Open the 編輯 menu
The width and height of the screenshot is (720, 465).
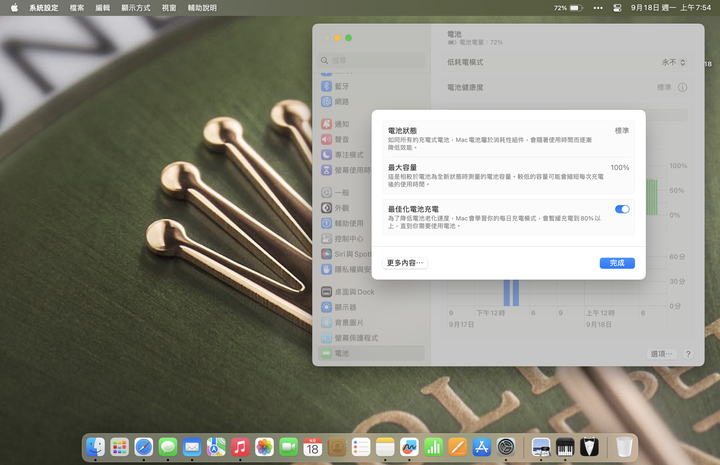click(x=102, y=8)
